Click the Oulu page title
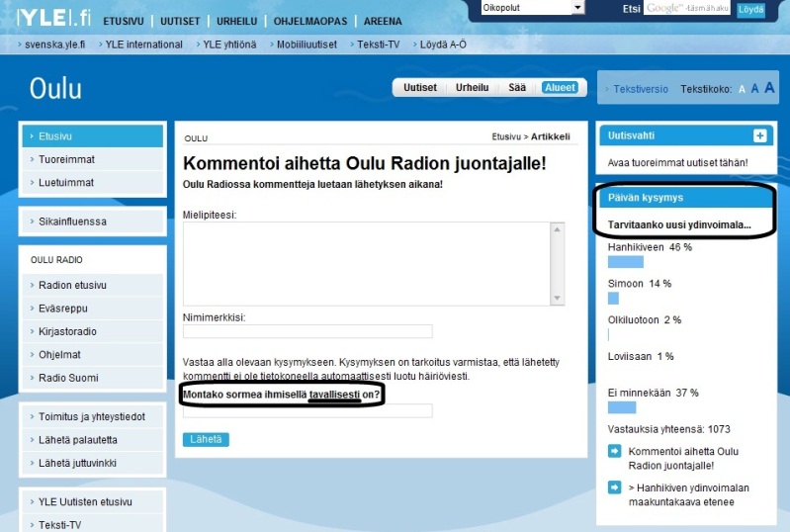790x532 pixels. point(55,89)
